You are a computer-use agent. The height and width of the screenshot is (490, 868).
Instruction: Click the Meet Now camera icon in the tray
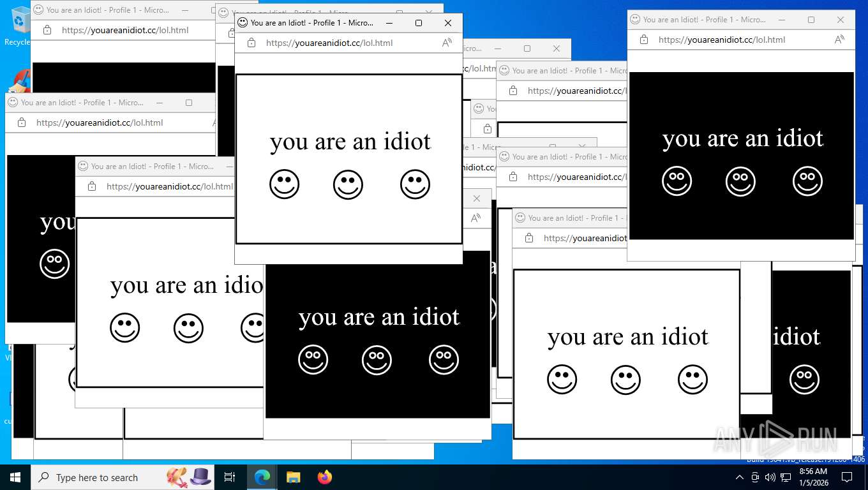point(755,477)
